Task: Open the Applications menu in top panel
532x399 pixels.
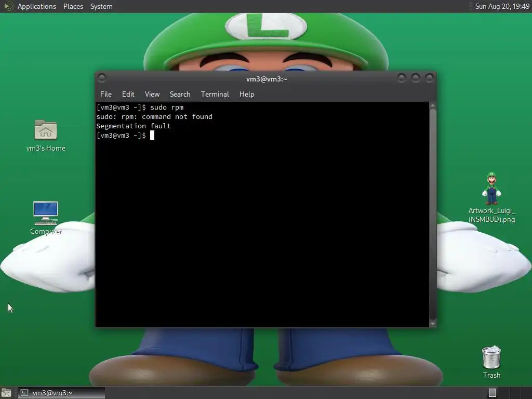Action: coord(37,6)
